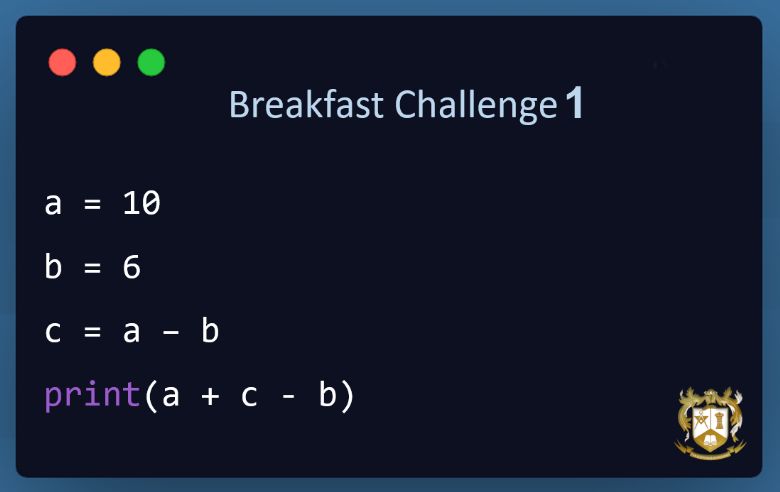Click the variable b in second line
780x492 pixels.
(53, 266)
